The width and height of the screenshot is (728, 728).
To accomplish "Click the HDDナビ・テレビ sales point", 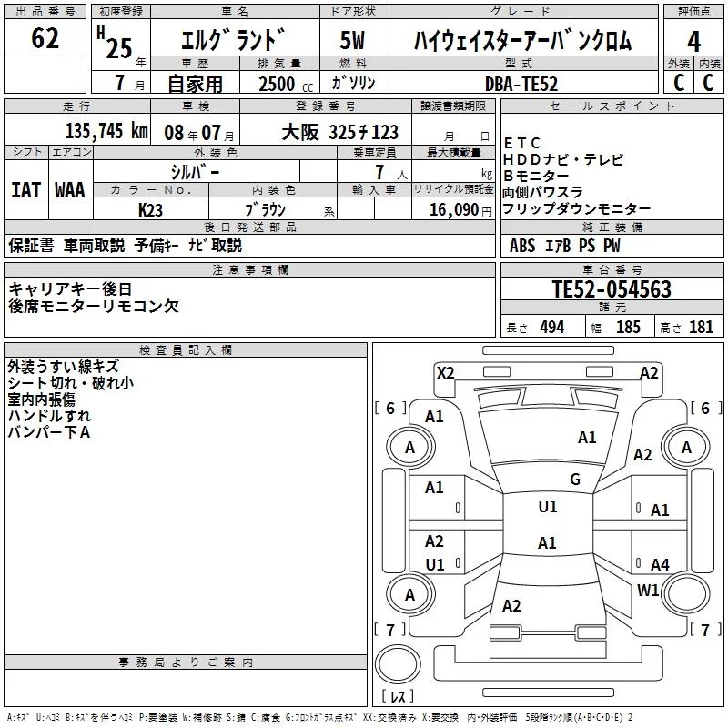I will (x=563, y=160).
